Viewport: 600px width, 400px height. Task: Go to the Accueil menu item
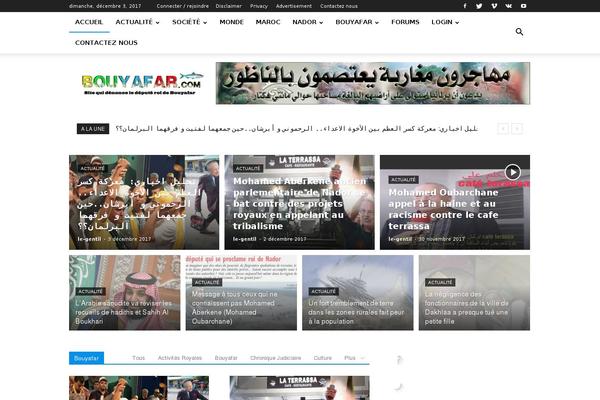[89, 22]
